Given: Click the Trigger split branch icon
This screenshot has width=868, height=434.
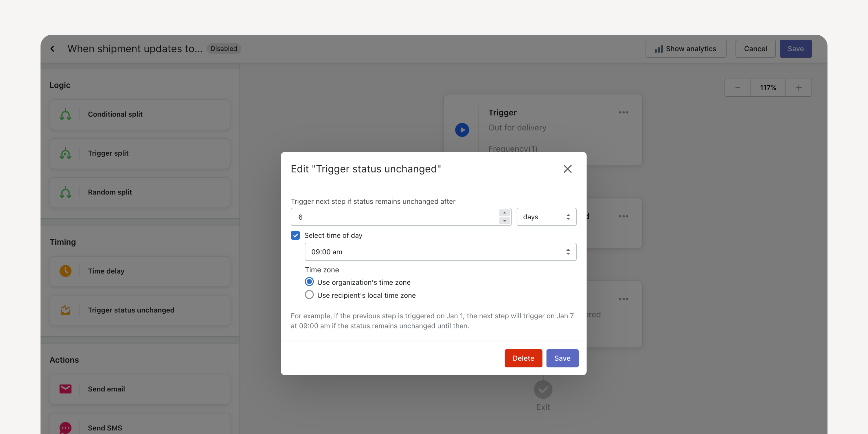Looking at the screenshot, I should pyautogui.click(x=65, y=153).
